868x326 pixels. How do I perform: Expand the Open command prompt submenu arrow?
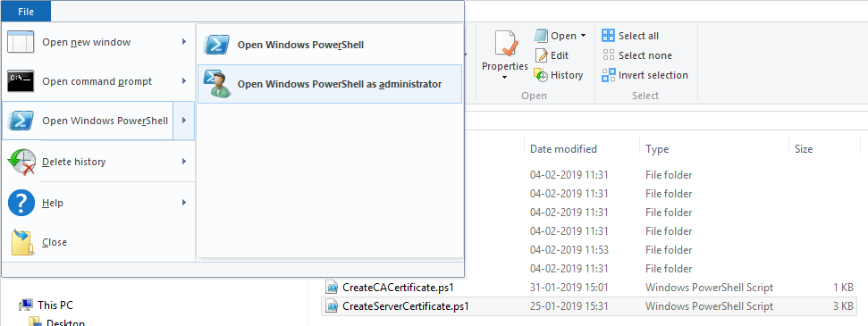coord(184,81)
